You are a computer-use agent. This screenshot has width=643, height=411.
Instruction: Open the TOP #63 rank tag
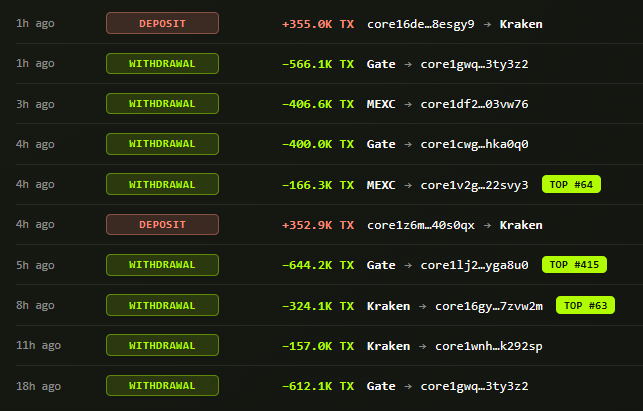tap(585, 305)
